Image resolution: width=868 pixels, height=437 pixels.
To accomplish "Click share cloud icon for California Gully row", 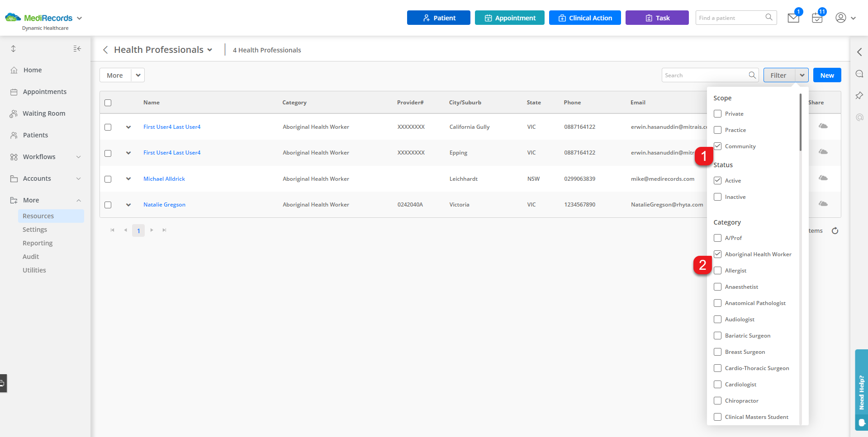I will tap(823, 126).
